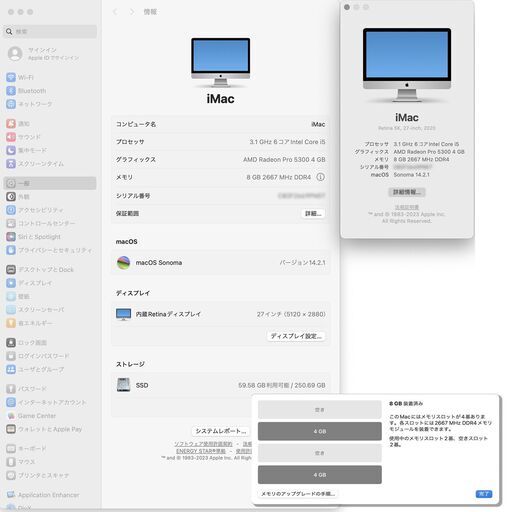This screenshot has height=512, width=512.
Task: Open 外観 (Appearance) in the sidebar
Action: coord(50,197)
